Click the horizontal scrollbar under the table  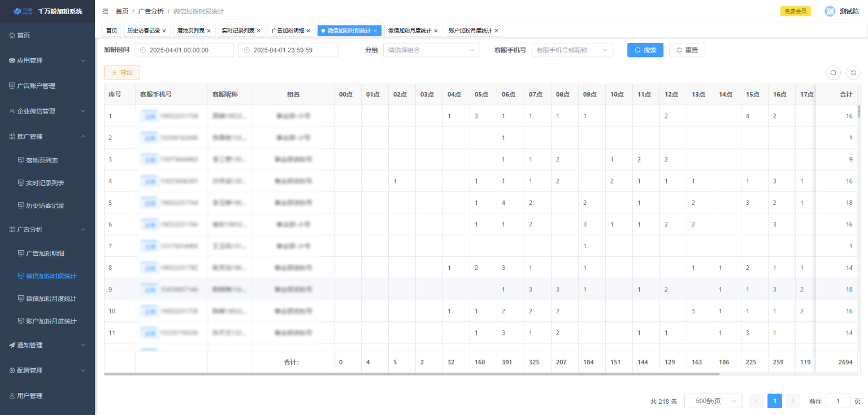pyautogui.click(x=411, y=374)
